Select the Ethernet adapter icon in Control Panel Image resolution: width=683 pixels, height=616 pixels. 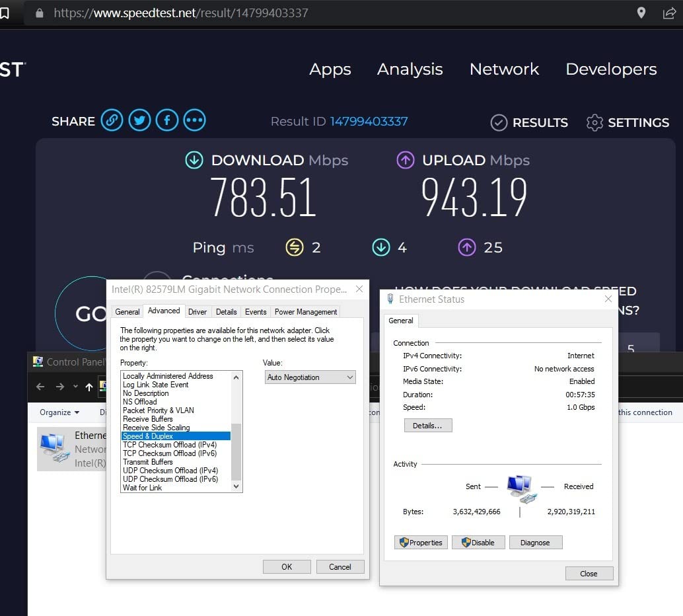55,447
